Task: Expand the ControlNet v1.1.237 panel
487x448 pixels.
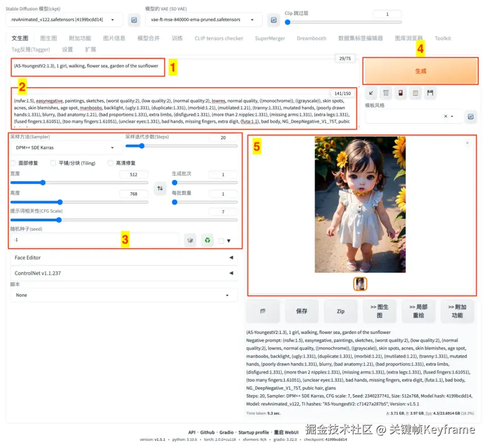Action: (124, 273)
